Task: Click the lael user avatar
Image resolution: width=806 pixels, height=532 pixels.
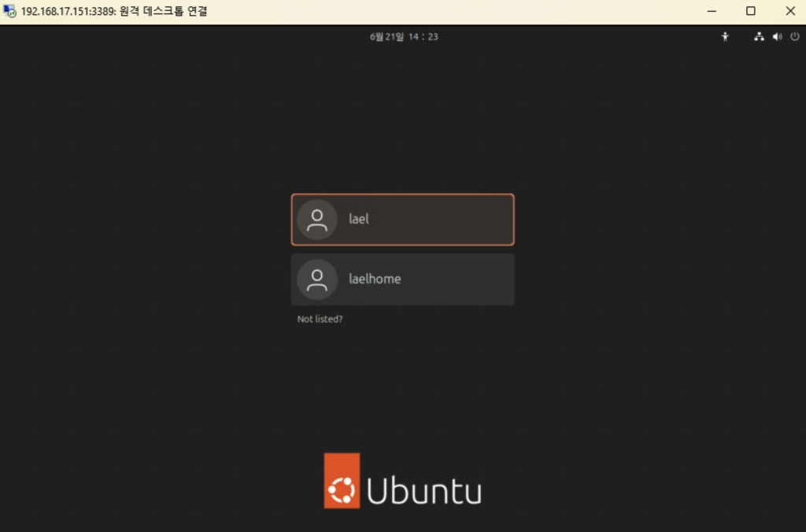Action: pos(317,220)
